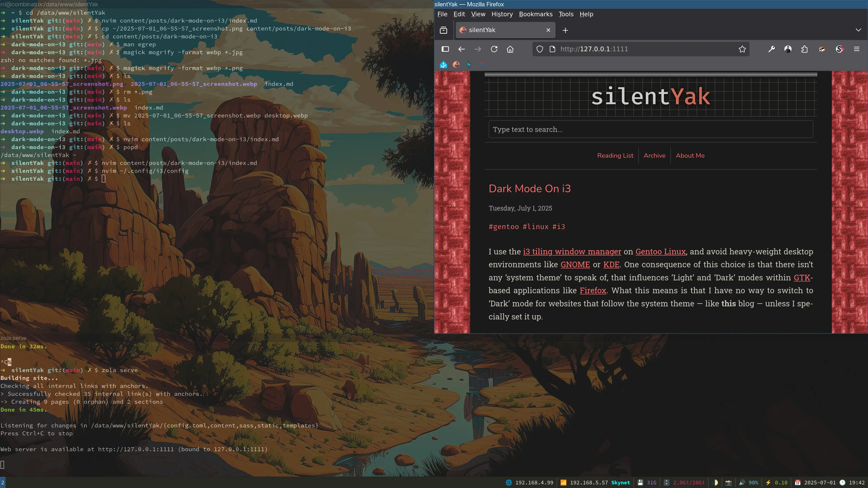Follow the #i3 tag link
Viewport: 868px width, 488px height.
558,227
